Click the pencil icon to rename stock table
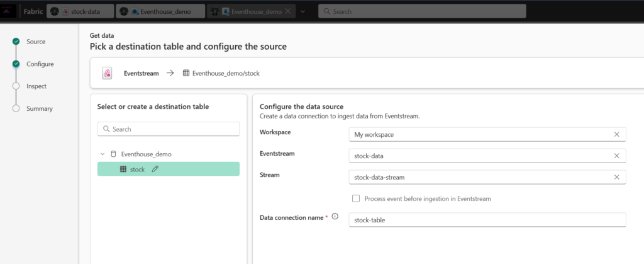Image resolution: width=644 pixels, height=264 pixels. pyautogui.click(x=155, y=169)
